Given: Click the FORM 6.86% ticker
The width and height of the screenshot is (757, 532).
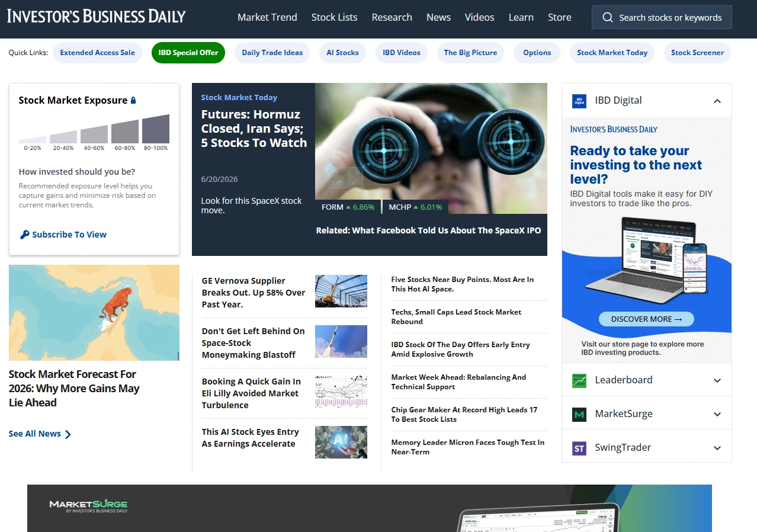Looking at the screenshot, I should click(348, 207).
